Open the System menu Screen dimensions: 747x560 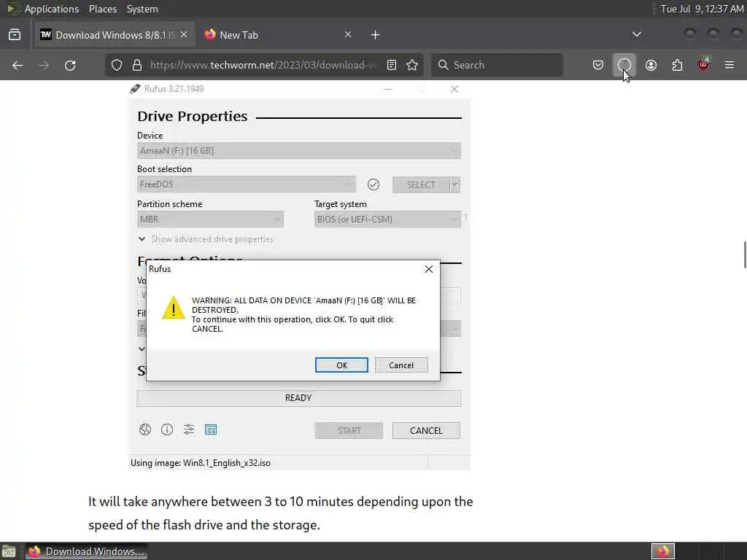[142, 9]
